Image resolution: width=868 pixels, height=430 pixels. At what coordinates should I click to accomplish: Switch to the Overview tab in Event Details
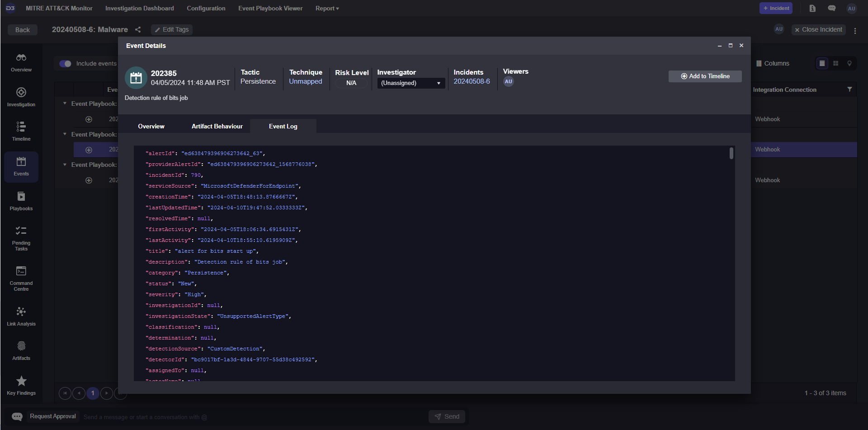(151, 126)
